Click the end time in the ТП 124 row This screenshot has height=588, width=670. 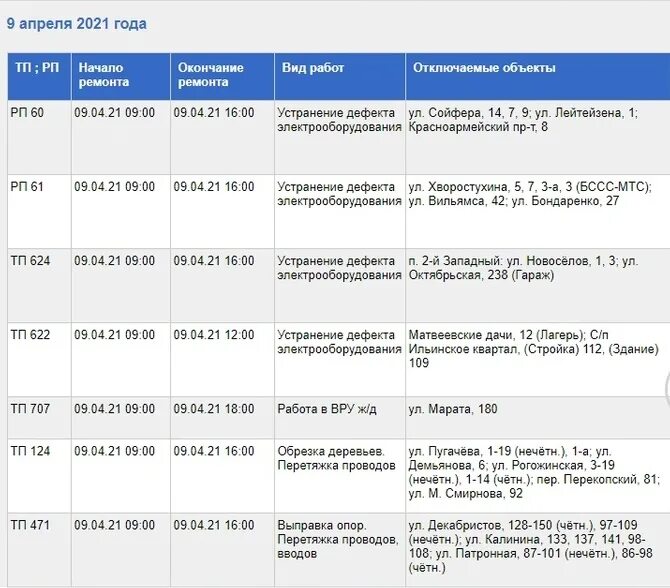pos(222,476)
